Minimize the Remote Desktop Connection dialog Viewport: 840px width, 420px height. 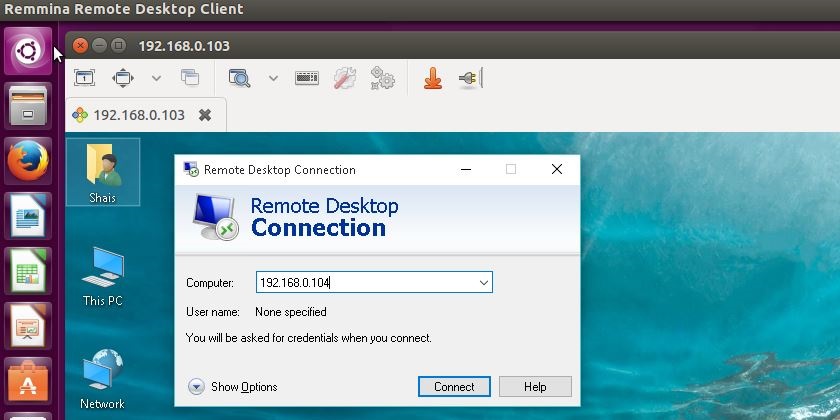466,169
